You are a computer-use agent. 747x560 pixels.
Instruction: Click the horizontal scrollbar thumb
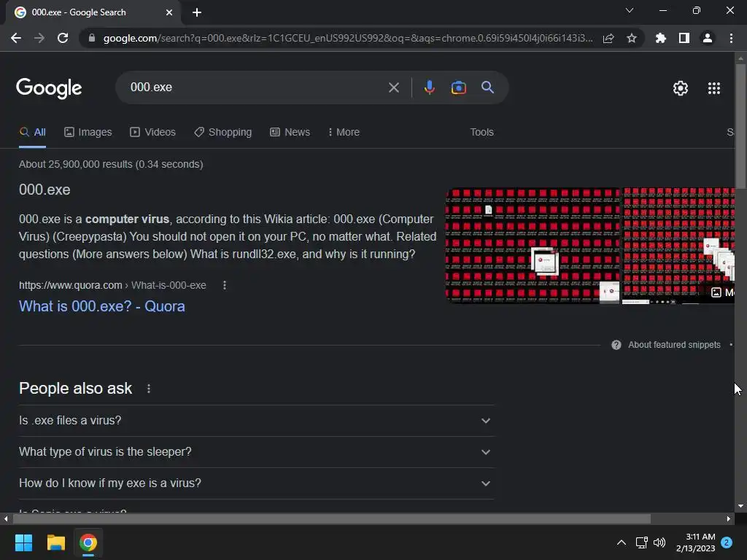[x=331, y=518]
